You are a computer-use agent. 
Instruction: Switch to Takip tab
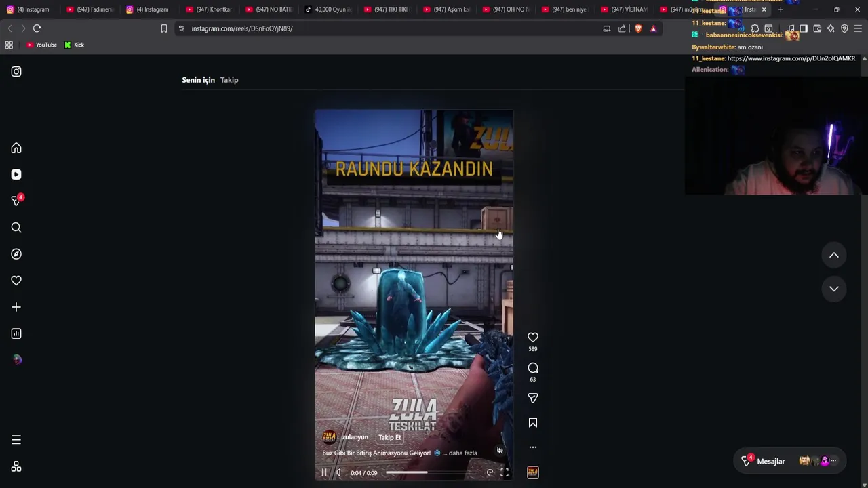229,80
